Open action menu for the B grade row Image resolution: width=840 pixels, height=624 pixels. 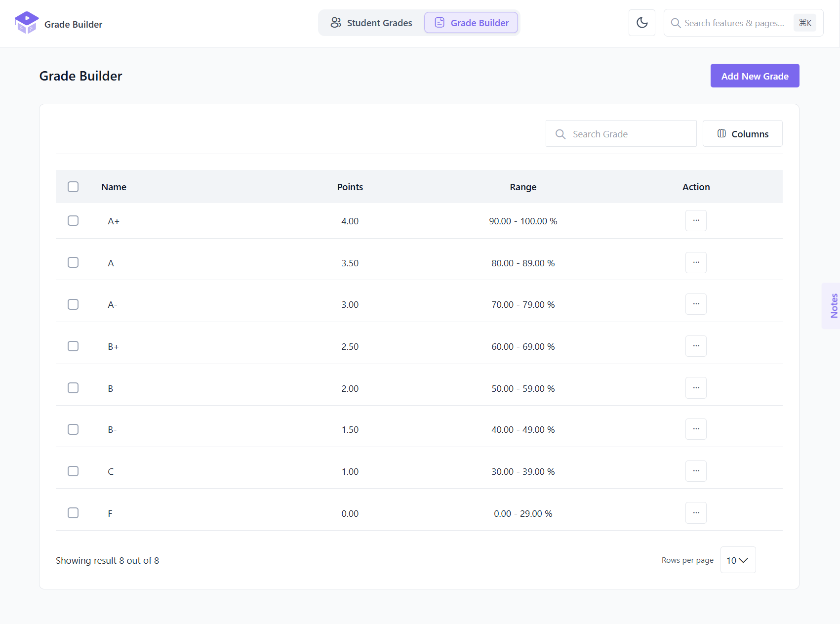pyautogui.click(x=696, y=388)
